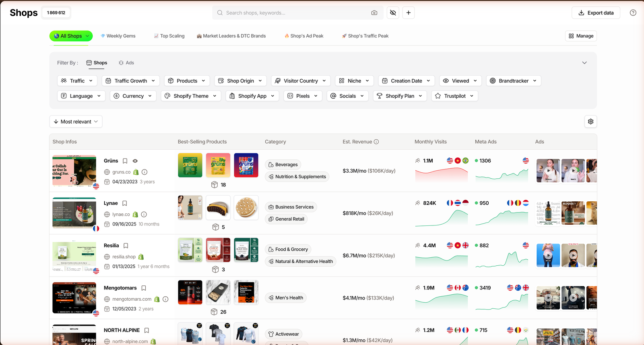The width and height of the screenshot is (644, 345).
Task: Open the Traffic Growth filter dropdown
Action: tap(131, 81)
